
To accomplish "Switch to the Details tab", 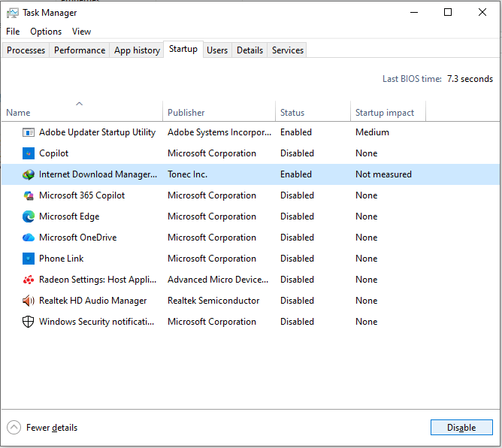I will (249, 50).
